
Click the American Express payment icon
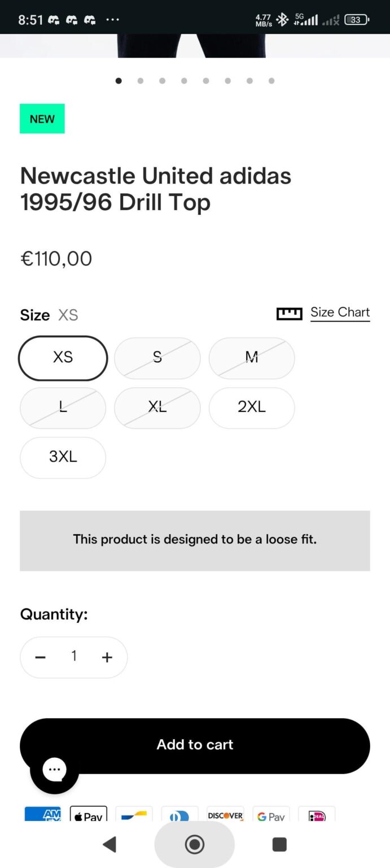[x=42, y=814]
